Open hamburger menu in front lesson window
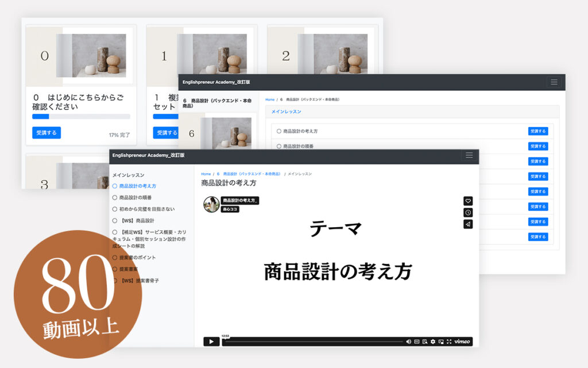Screen dimensions: 588x368 click(469, 155)
